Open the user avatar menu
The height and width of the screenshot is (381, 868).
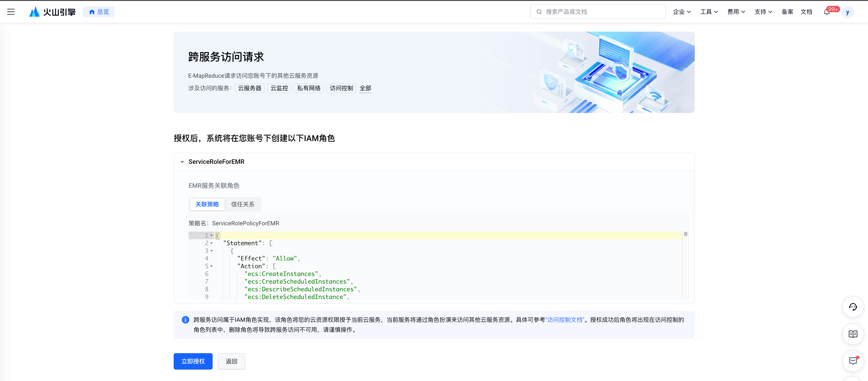coord(847,12)
